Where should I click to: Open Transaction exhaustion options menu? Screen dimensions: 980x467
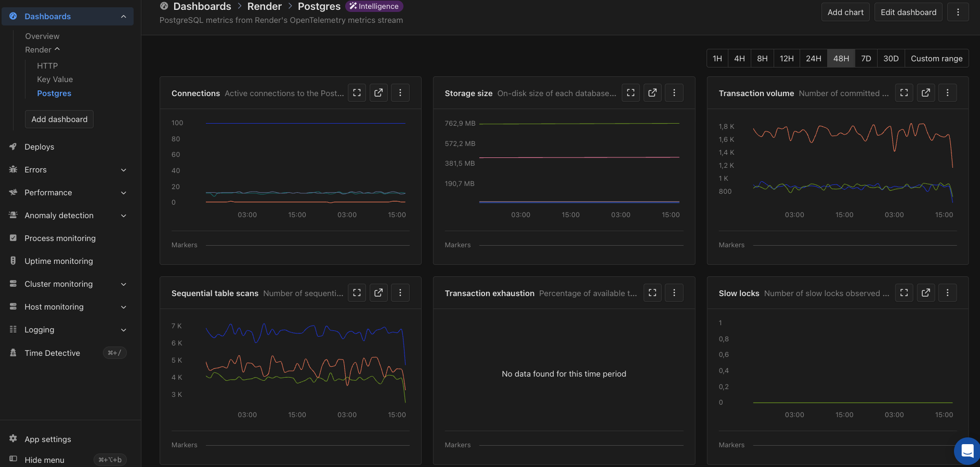point(674,293)
